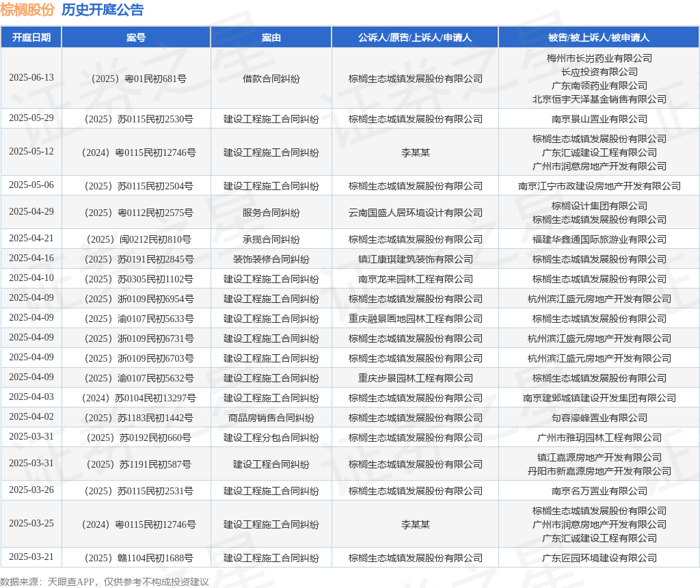Image resolution: width=700 pixels, height=588 pixels.
Task: Click plaintiff 云南国盛人居环境设计有限公司
Action: pos(415,213)
